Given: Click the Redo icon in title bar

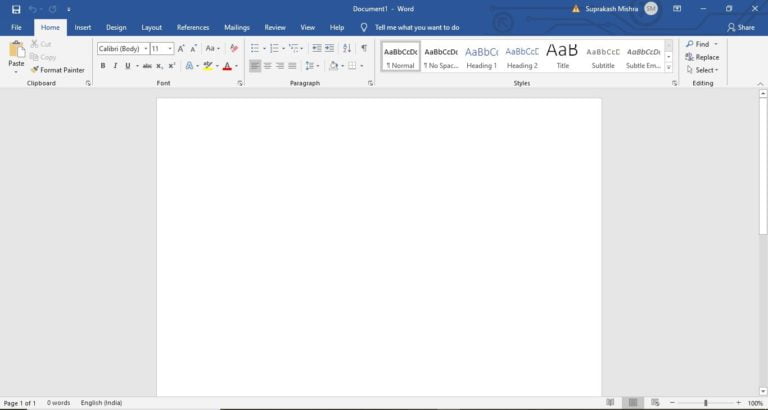Looking at the screenshot, I should (x=52, y=9).
